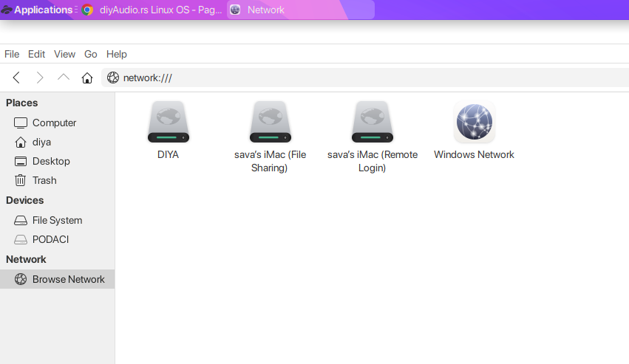The image size is (629, 364).
Task: Open the File menu
Action: (12, 54)
